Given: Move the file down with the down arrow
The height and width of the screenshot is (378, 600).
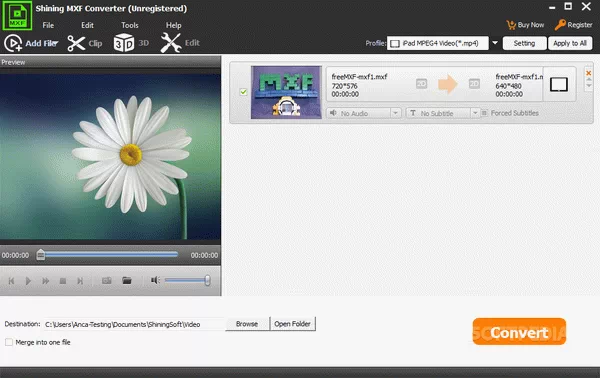Looking at the screenshot, I should coord(589,85).
